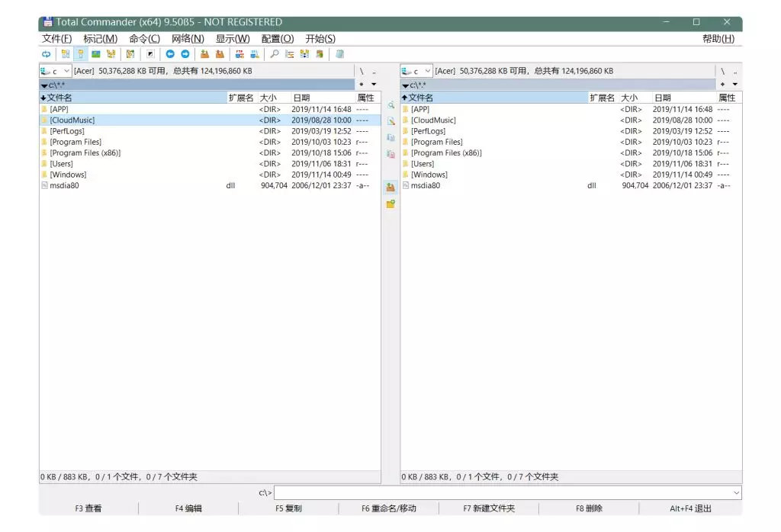Click left panel path bar c:\*.*
The height and width of the screenshot is (532, 781).
tap(197, 85)
